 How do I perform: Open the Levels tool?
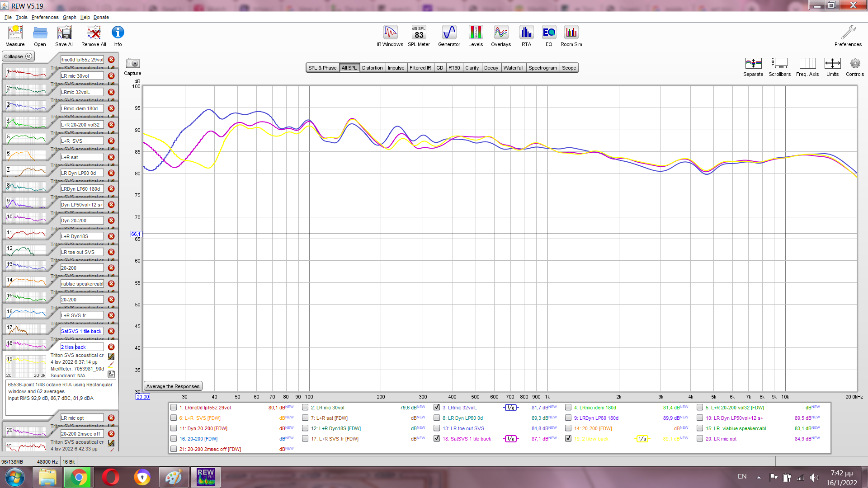[476, 36]
